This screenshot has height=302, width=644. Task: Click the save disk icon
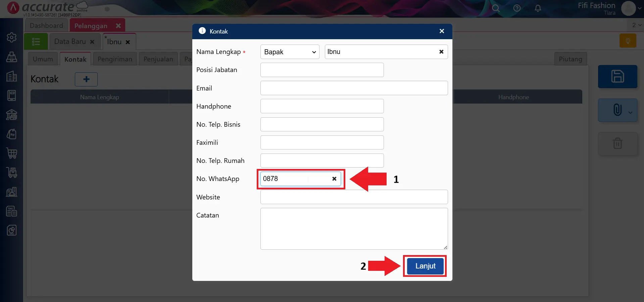(x=617, y=76)
